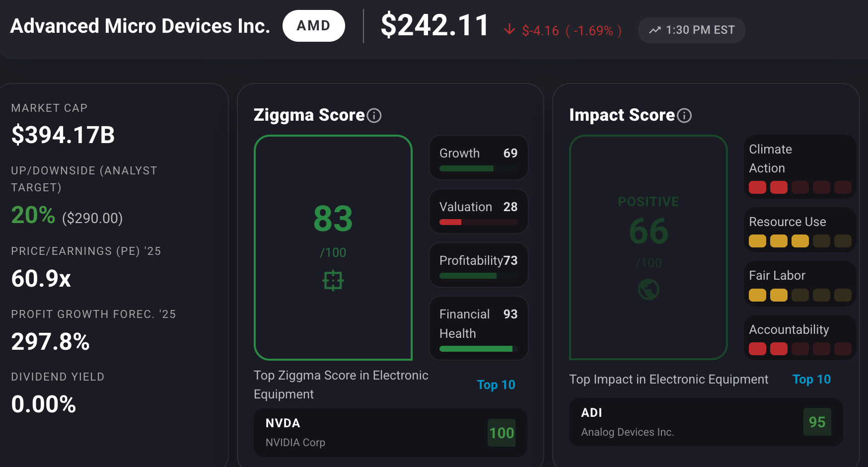Open the Impact Score info icon
The image size is (868, 467).
pos(684,115)
